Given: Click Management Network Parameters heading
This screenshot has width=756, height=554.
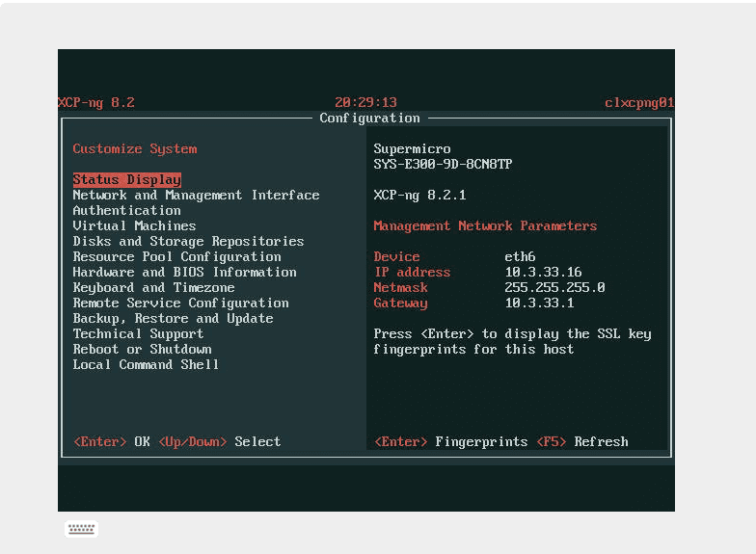Looking at the screenshot, I should click(x=486, y=225).
